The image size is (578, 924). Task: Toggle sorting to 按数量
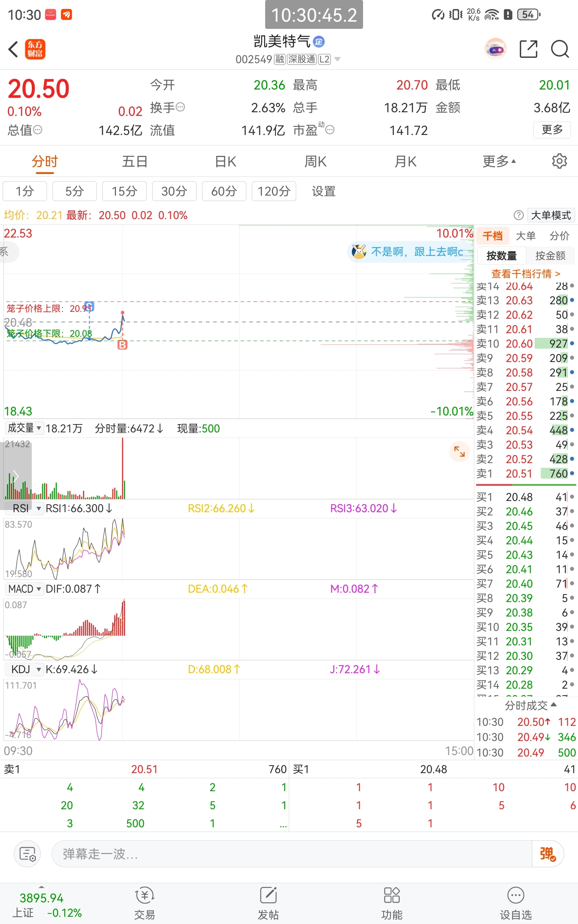pos(501,256)
